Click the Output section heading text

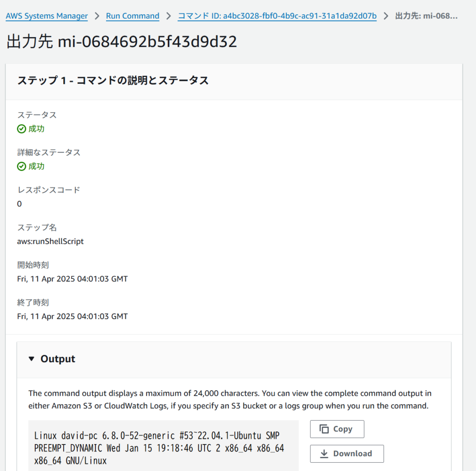pos(58,358)
